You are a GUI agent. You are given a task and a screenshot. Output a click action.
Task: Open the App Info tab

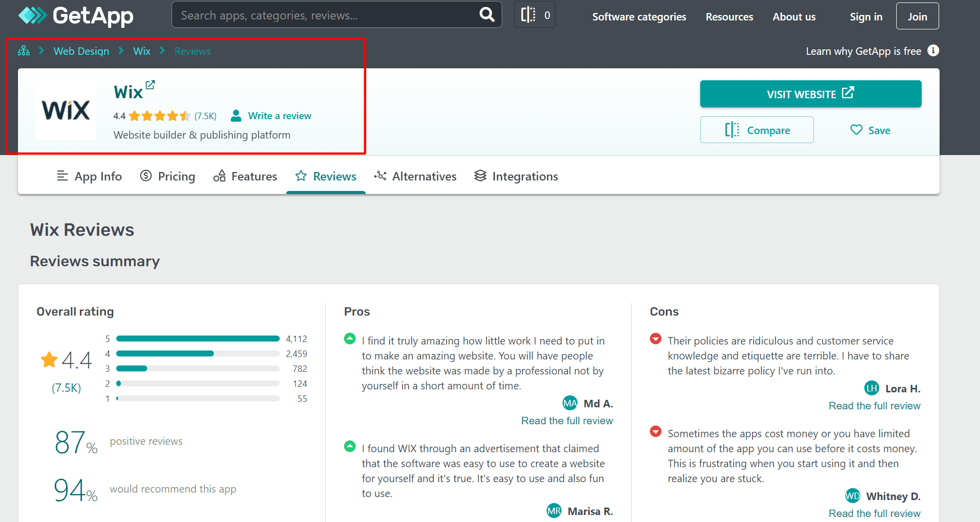point(89,176)
